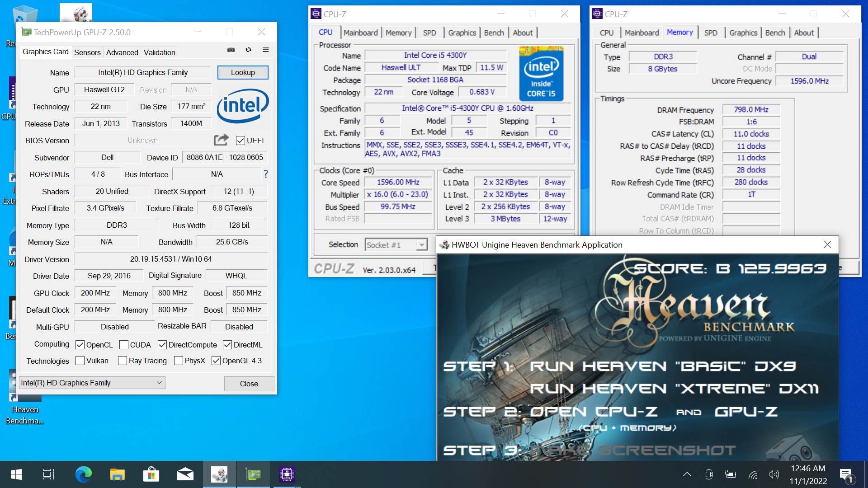The width and height of the screenshot is (868, 488).
Task: Open the Windows Start menu
Action: pos(16,474)
